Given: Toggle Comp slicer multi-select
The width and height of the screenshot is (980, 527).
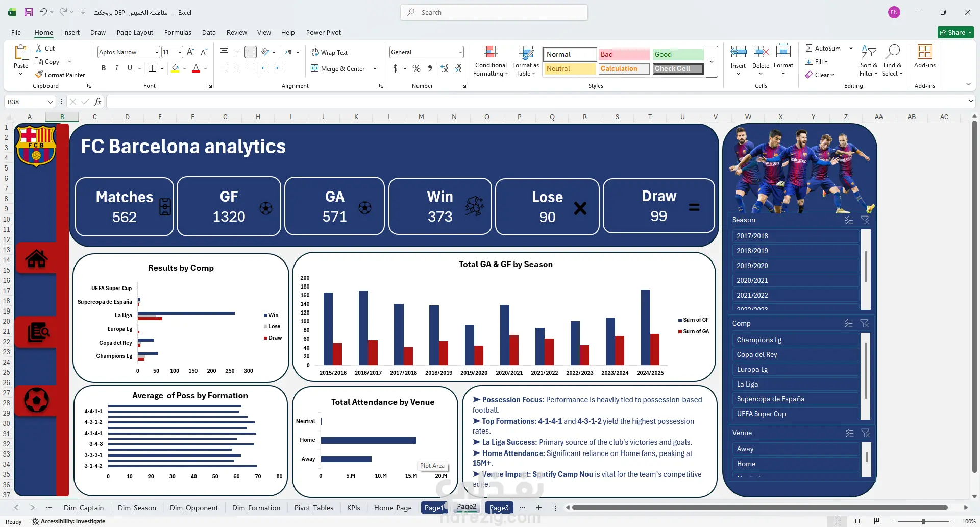Looking at the screenshot, I should pos(848,323).
